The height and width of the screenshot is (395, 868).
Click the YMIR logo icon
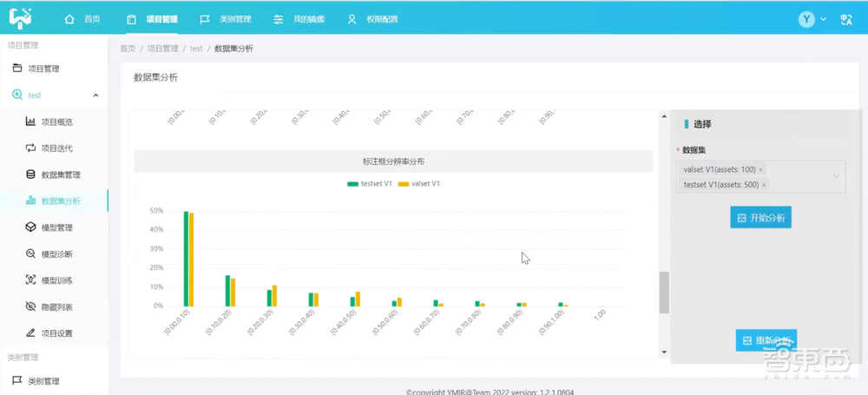tap(20, 18)
